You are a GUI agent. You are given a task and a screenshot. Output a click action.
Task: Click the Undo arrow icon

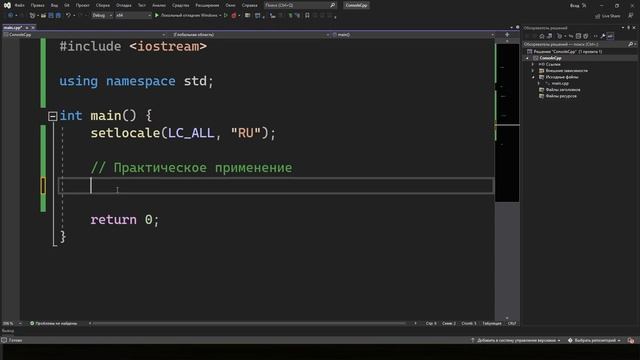pyautogui.click(x=68, y=16)
